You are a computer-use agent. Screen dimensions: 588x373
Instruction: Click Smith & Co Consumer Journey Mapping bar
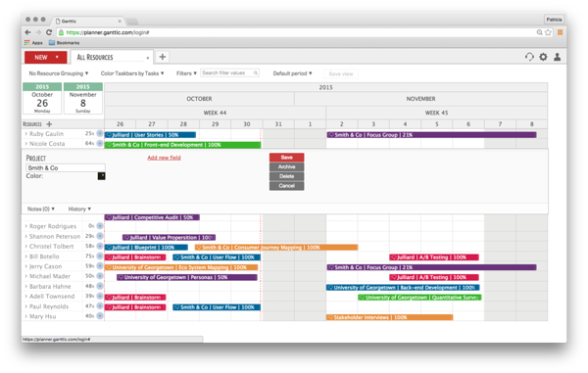276,247
